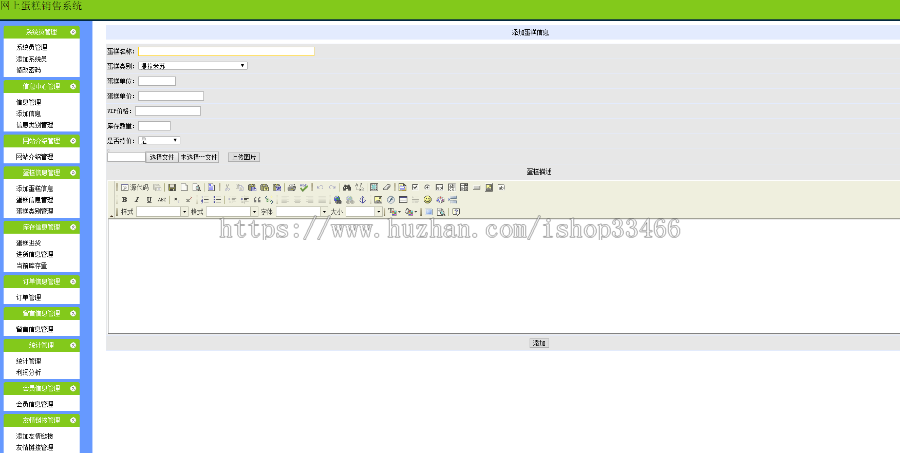Click the Insert Link globe icon

click(338, 200)
